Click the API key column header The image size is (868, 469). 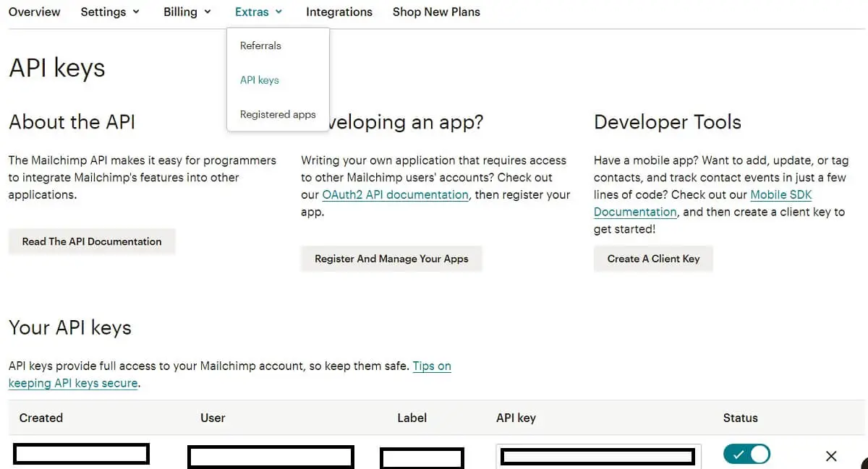pos(516,418)
